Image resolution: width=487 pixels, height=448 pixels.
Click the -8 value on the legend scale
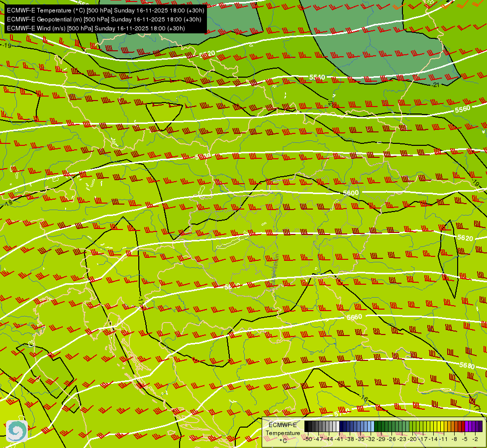coord(454,439)
